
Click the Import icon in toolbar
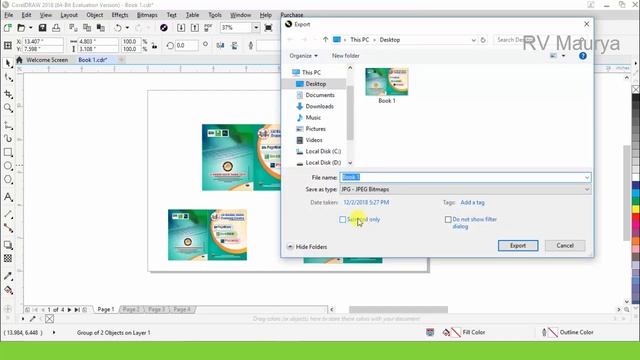(181, 28)
